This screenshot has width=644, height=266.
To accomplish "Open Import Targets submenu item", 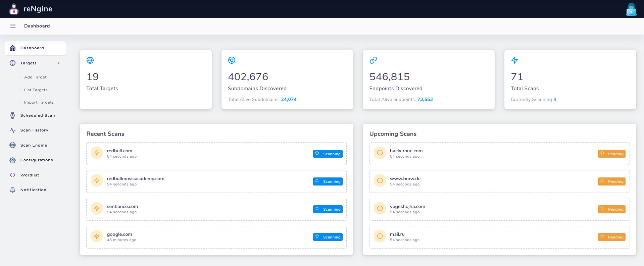I will click(x=39, y=102).
